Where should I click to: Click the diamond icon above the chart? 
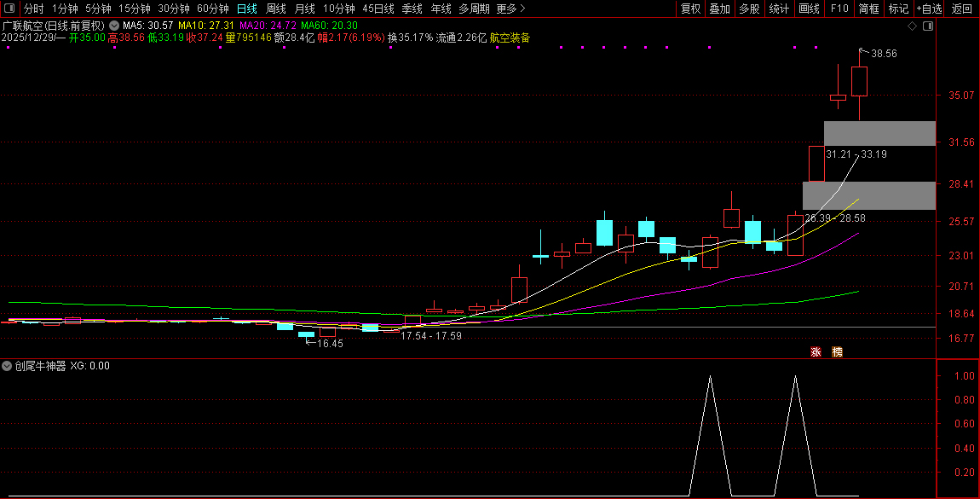tap(912, 26)
